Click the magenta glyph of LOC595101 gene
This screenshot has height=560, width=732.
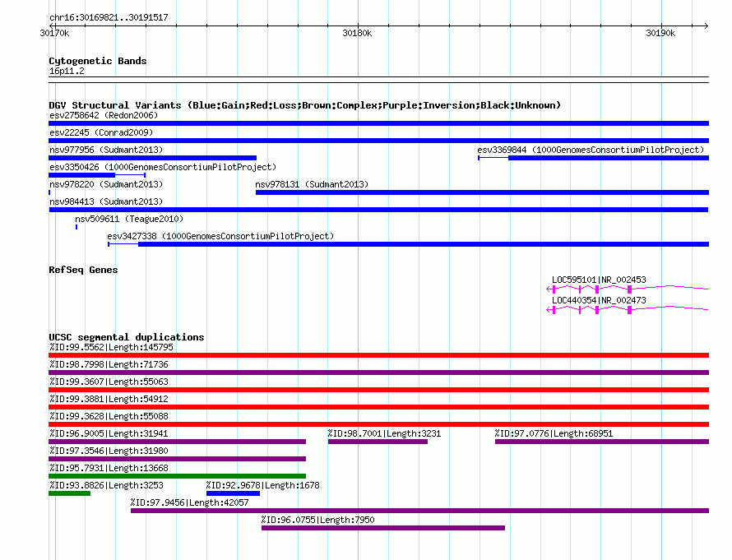point(628,289)
